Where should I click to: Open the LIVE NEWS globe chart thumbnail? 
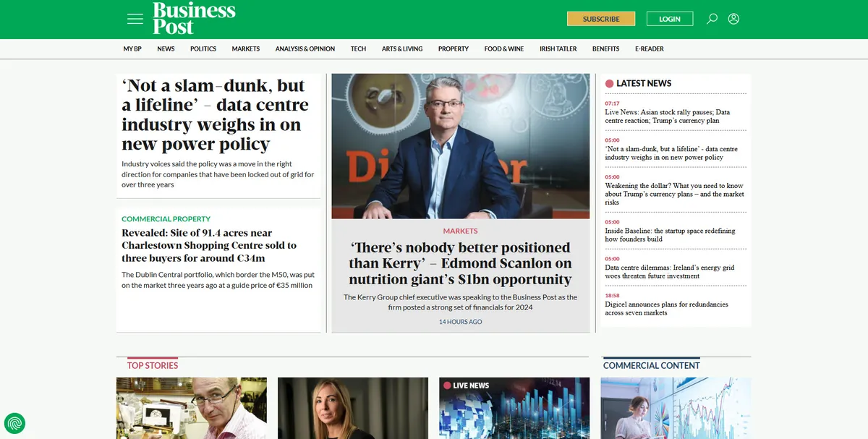514,408
